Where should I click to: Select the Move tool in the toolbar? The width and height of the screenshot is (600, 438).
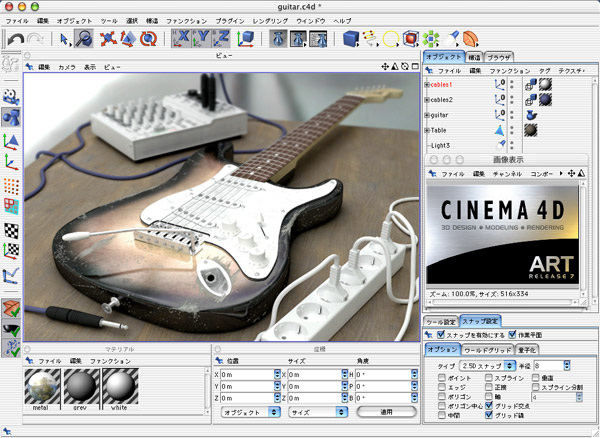[x=107, y=39]
